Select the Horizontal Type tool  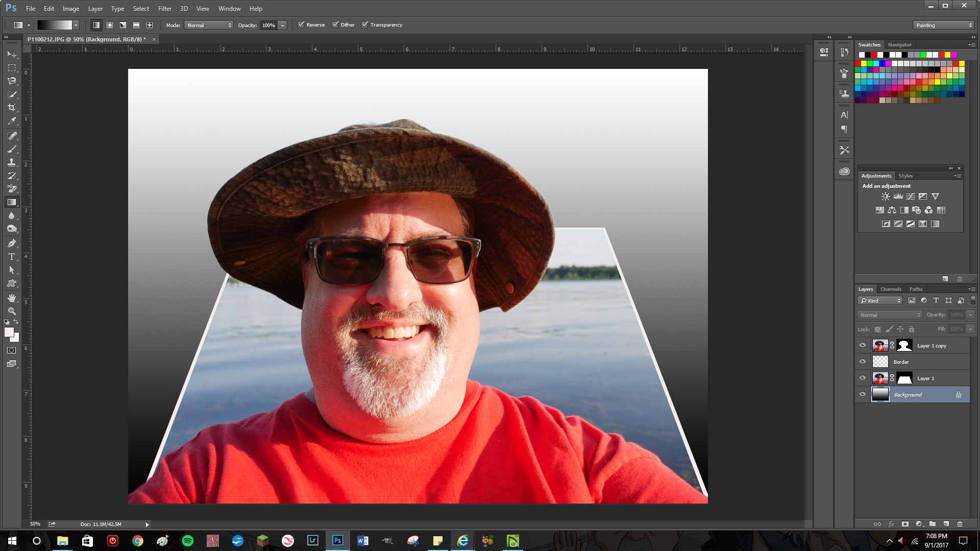(11, 257)
